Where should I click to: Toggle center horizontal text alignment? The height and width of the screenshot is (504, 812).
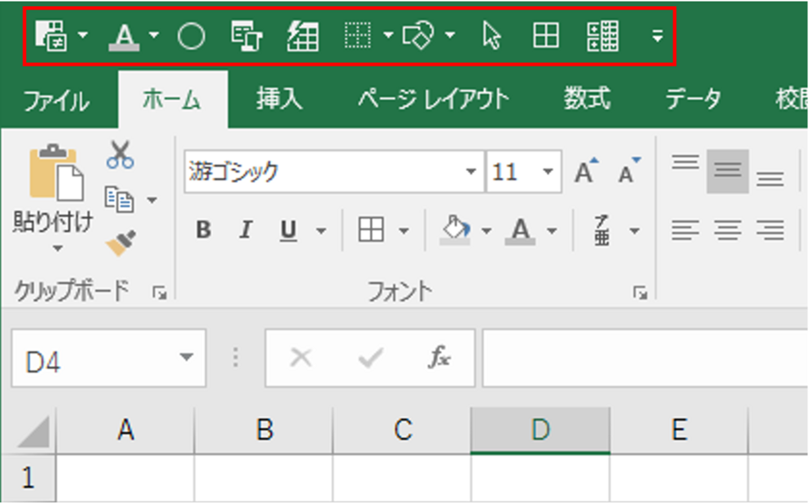coord(727,230)
